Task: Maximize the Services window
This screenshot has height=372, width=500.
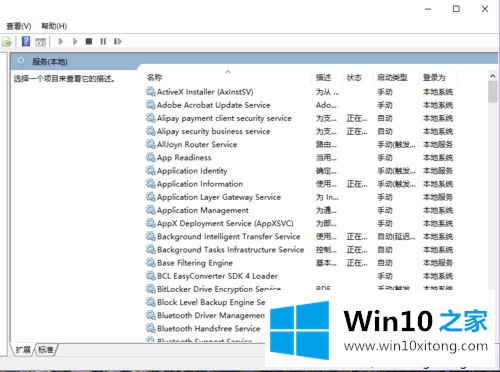Action: 456,9
